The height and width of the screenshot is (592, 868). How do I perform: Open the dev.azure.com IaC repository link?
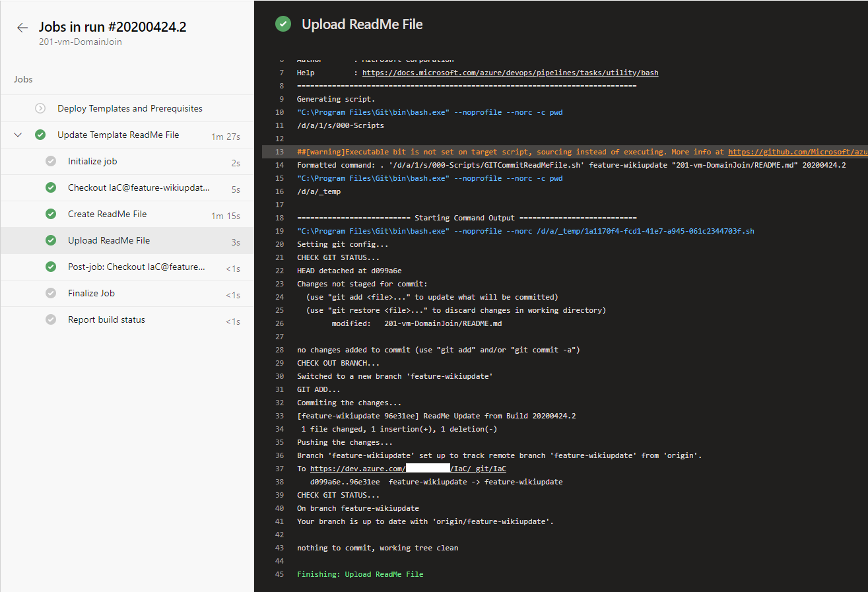pyautogui.click(x=408, y=469)
